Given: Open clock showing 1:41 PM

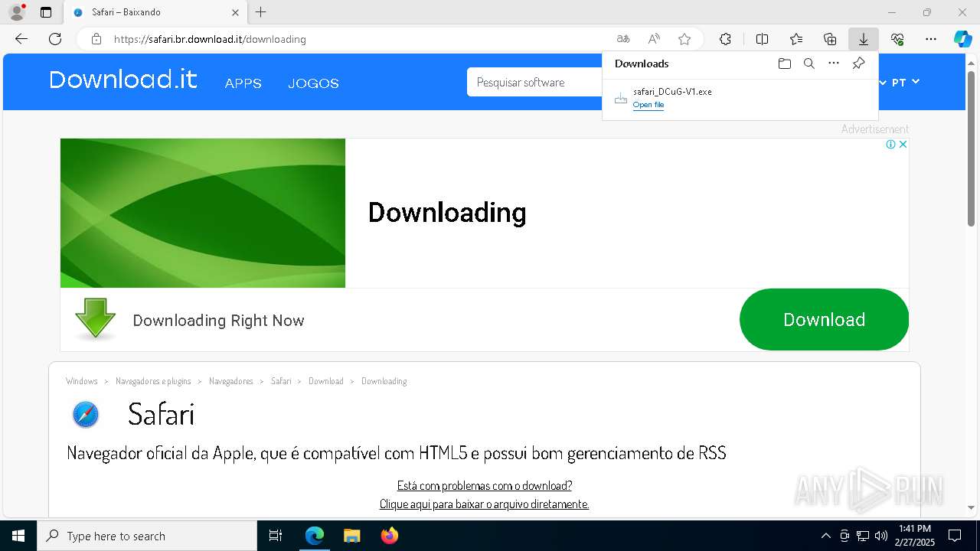Looking at the screenshot, I should click(916, 536).
